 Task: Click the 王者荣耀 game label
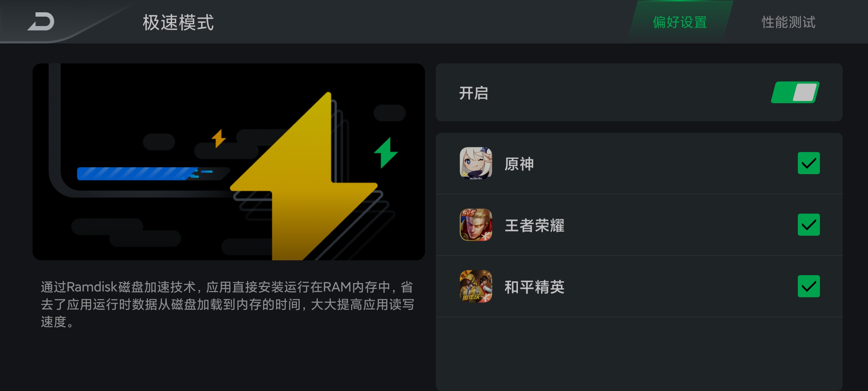point(535,226)
